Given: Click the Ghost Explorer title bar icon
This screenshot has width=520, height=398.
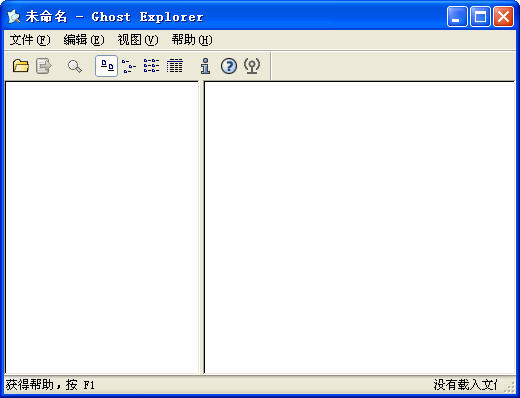Looking at the screenshot, I should (x=14, y=17).
